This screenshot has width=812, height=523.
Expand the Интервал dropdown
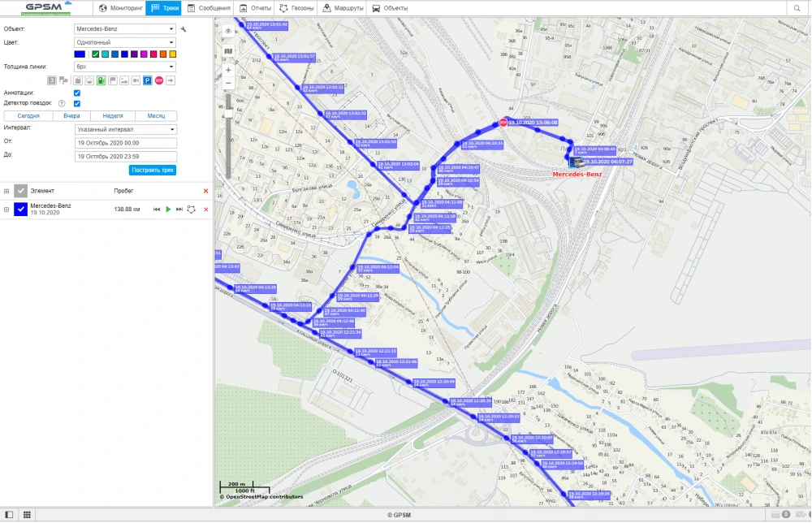125,129
